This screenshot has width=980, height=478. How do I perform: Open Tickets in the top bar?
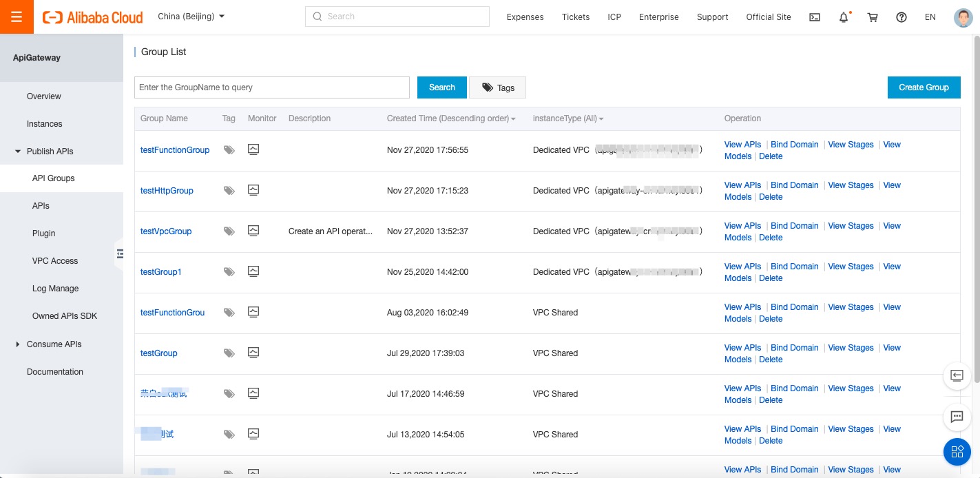pos(576,17)
